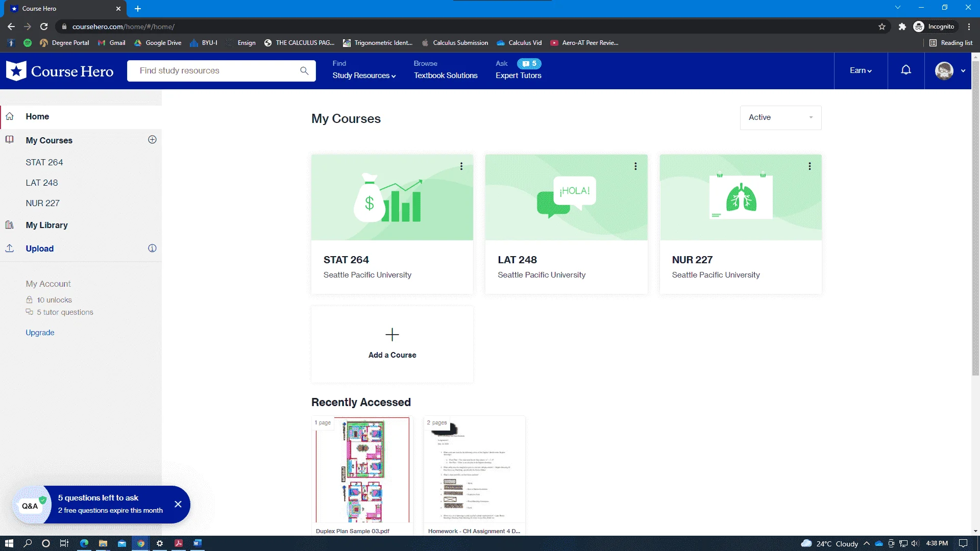The width and height of the screenshot is (980, 551).
Task: Click the Course Hero logo
Action: pyautogui.click(x=60, y=71)
